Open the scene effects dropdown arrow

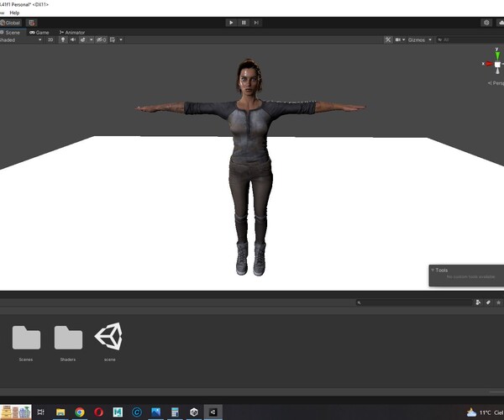pos(92,39)
